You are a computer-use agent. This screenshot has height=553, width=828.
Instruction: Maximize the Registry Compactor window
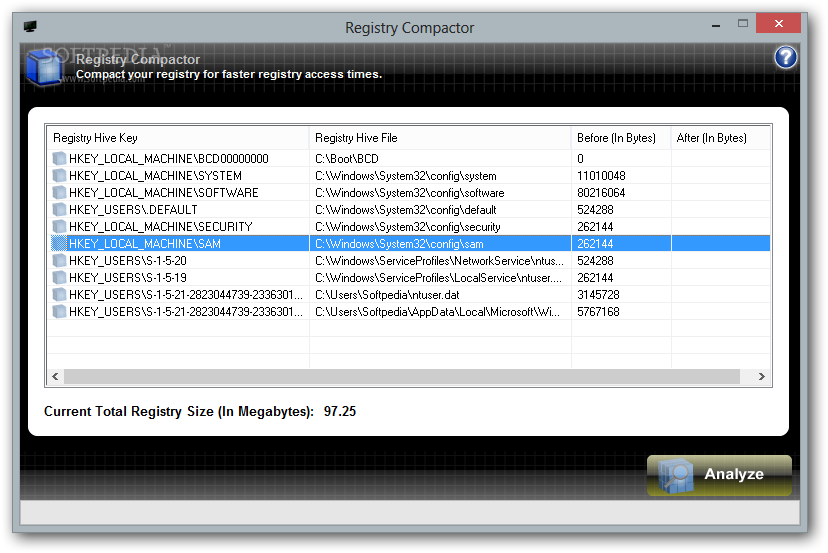(743, 23)
